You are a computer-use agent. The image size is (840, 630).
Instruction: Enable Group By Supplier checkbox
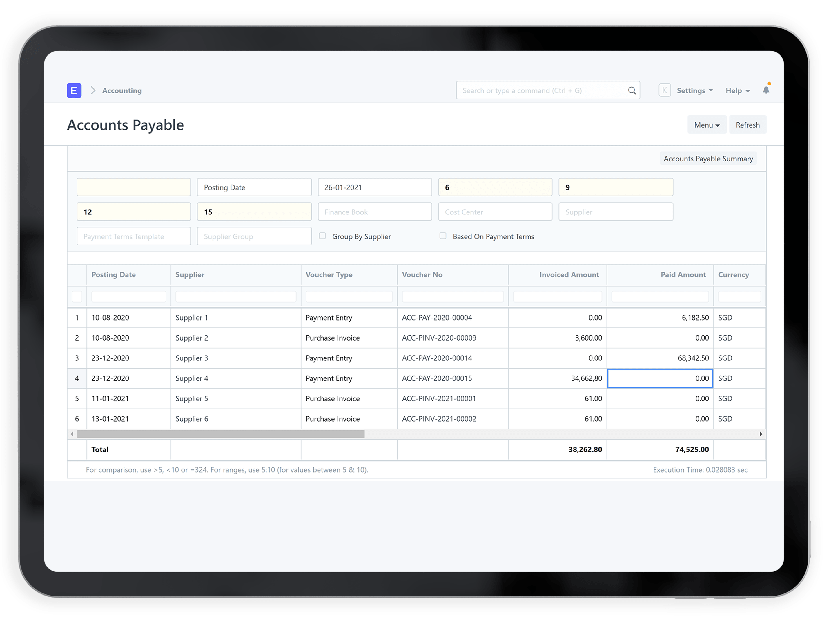[322, 236]
